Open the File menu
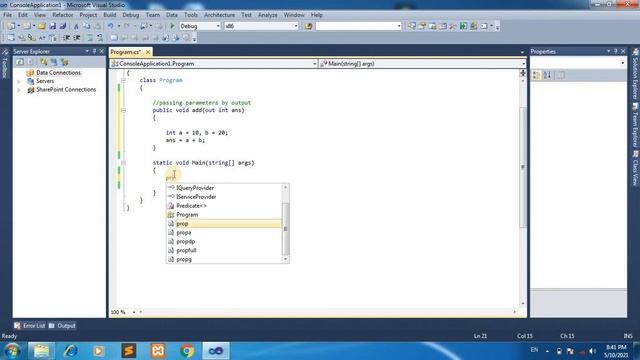 tap(7, 15)
